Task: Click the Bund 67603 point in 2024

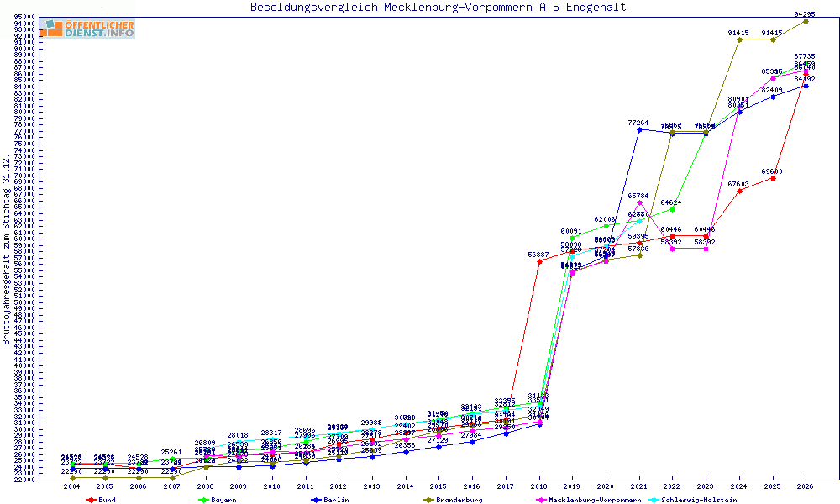Action: click(x=739, y=191)
